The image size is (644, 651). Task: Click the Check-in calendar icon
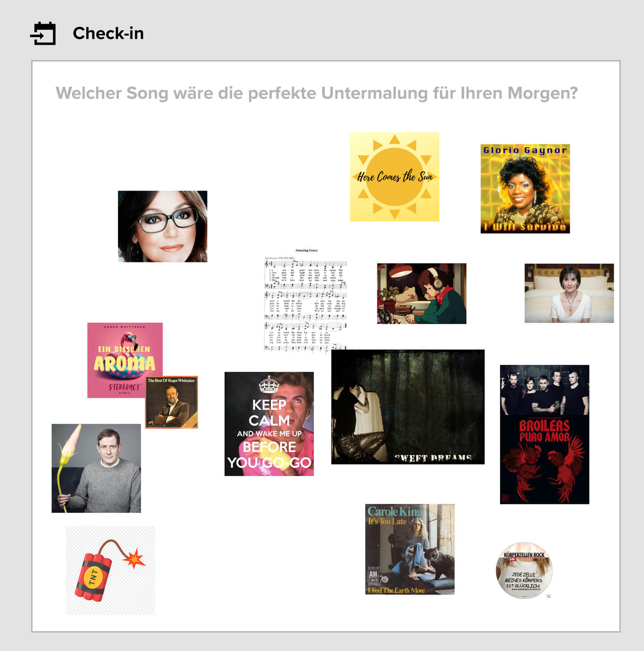43,34
